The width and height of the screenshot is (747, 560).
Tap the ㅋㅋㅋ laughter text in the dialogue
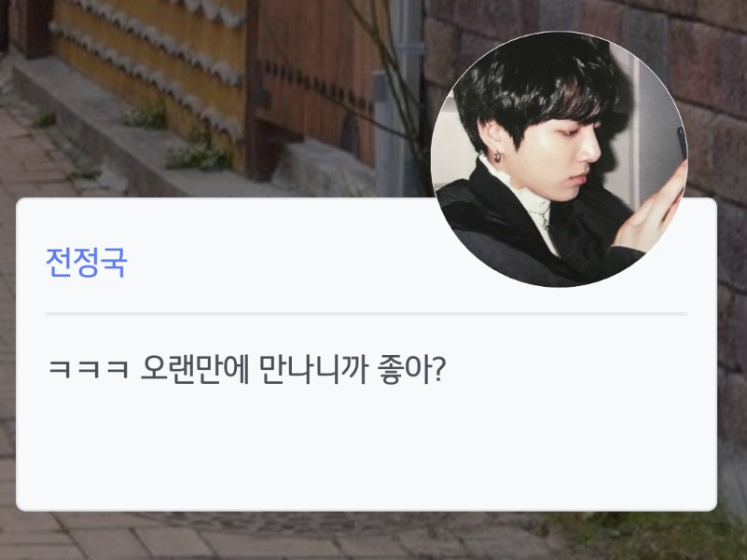89,370
